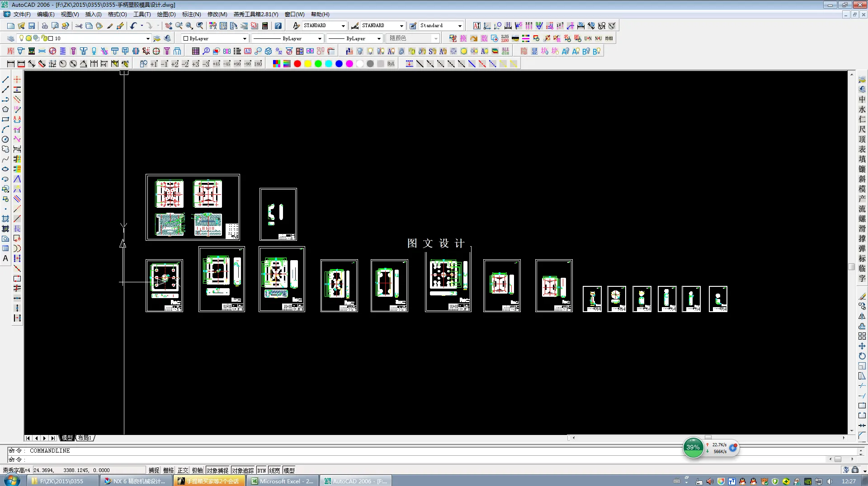Open the 文件(F) menu

point(22,14)
